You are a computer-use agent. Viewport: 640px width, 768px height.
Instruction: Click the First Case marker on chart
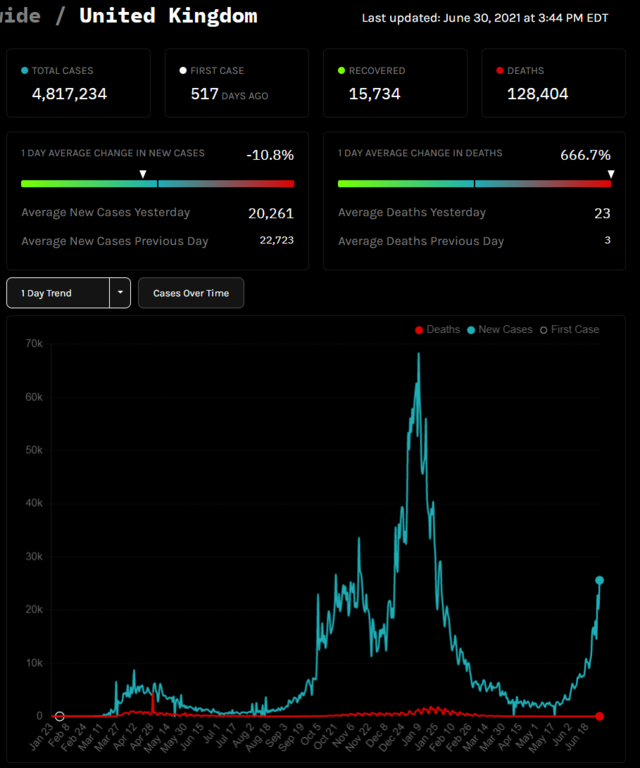pos(59,716)
